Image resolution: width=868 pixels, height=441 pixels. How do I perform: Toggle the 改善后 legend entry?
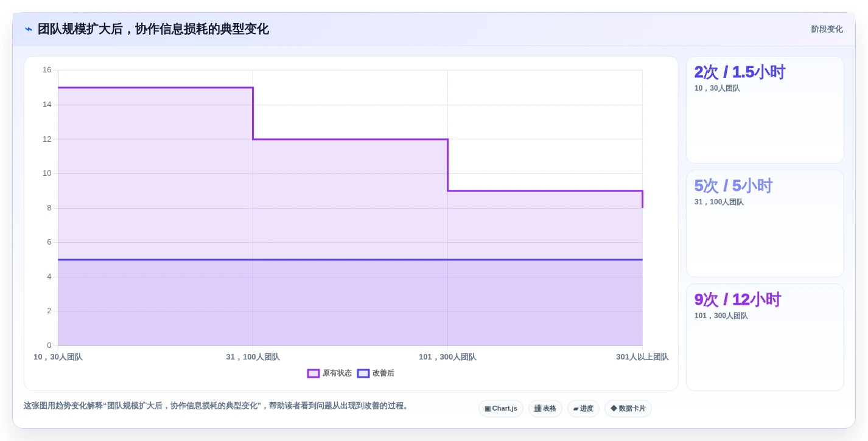tap(376, 373)
